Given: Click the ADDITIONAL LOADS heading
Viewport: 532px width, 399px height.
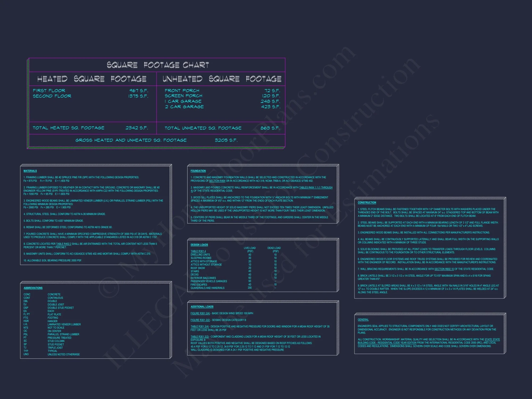Looking at the screenshot, I should (202, 307).
